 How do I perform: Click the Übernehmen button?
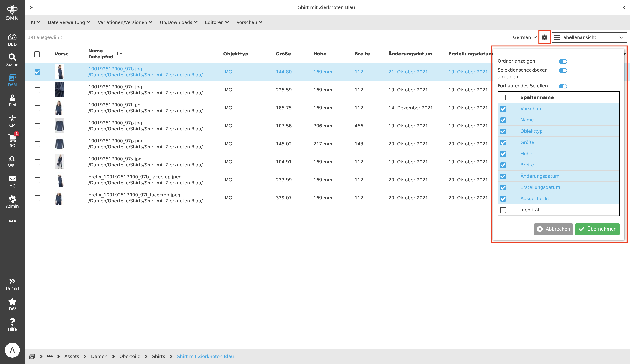pos(597,229)
